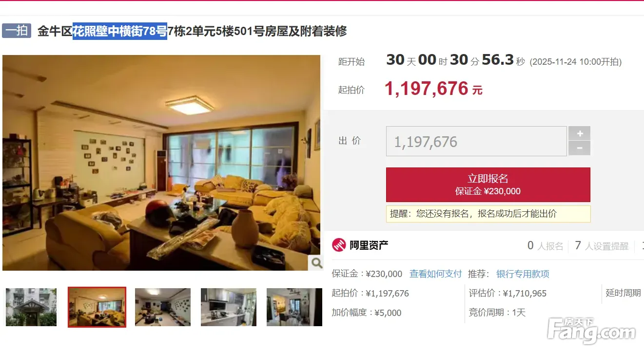This screenshot has height=351, width=644.
Task: Select the building exterior thumbnail
Action: tap(31, 307)
